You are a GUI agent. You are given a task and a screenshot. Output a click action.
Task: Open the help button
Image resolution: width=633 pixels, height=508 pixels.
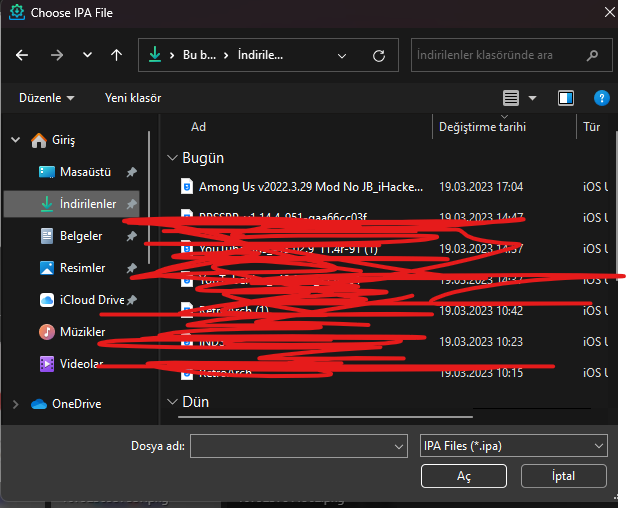click(x=602, y=98)
